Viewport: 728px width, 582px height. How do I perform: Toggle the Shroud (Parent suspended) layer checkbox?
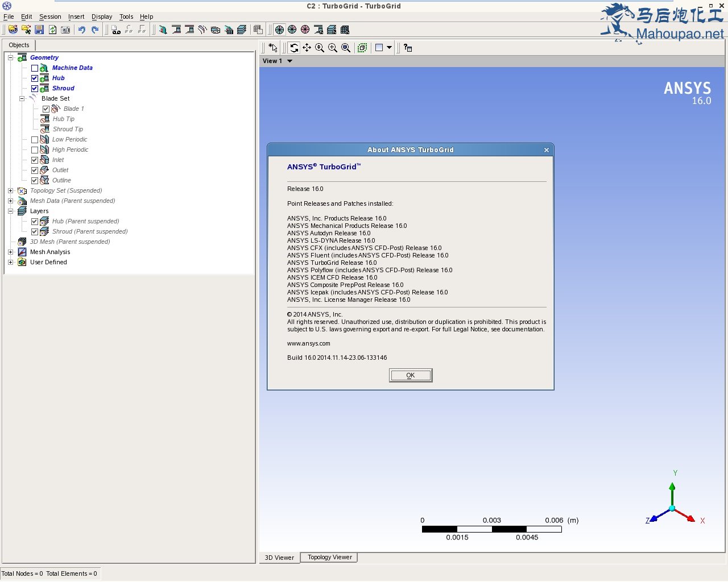point(35,232)
